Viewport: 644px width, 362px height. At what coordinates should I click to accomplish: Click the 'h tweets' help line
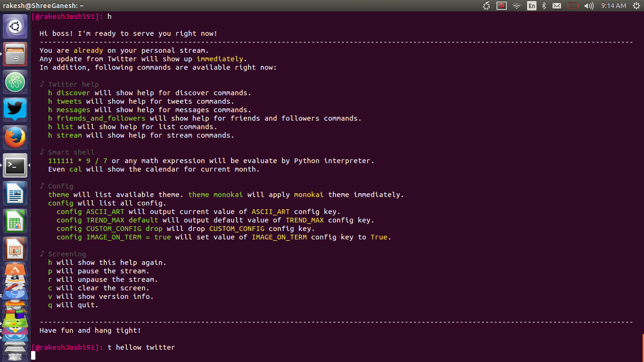tap(141, 101)
